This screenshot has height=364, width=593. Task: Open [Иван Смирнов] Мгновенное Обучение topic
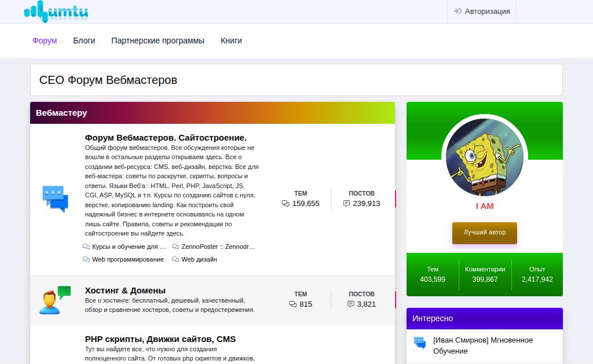pyautogui.click(x=483, y=345)
